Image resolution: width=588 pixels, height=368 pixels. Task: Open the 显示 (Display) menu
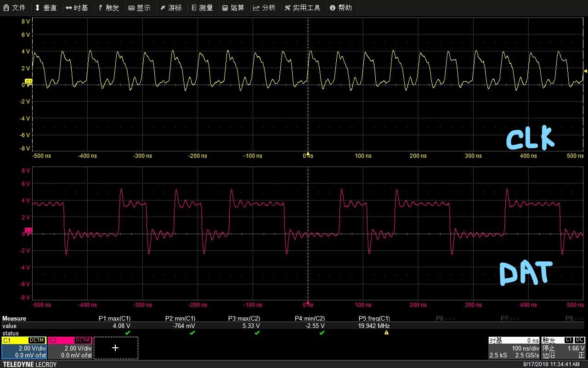tap(139, 8)
